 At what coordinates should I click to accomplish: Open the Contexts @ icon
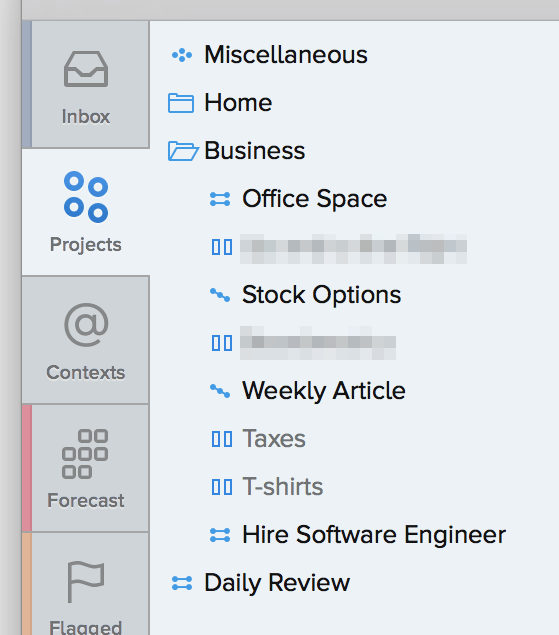coord(86,325)
